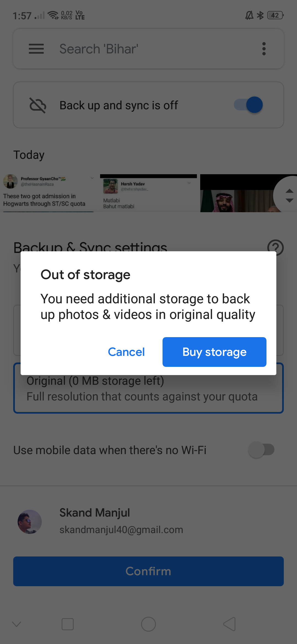This screenshot has height=644, width=297.
Task: Tap the Android back navigation button
Action: click(229, 624)
